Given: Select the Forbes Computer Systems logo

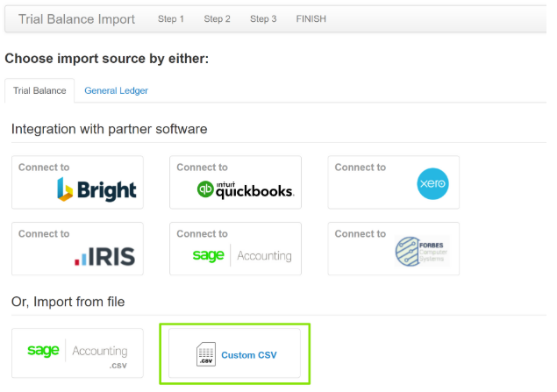Looking at the screenshot, I should click(421, 254).
